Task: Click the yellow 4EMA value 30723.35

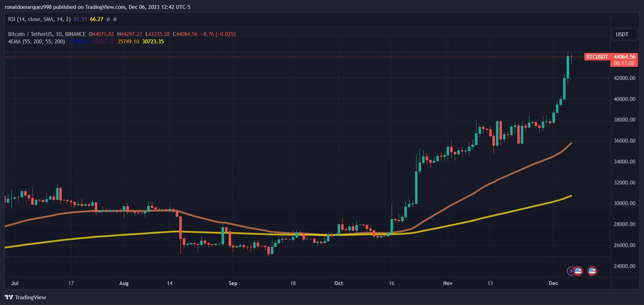Action: coord(153,42)
